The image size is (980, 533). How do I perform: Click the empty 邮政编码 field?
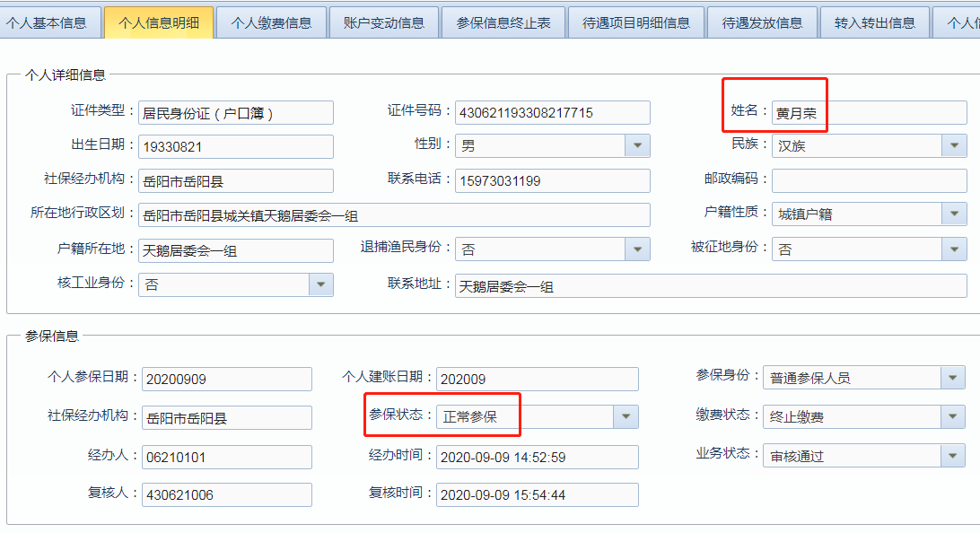tap(869, 180)
